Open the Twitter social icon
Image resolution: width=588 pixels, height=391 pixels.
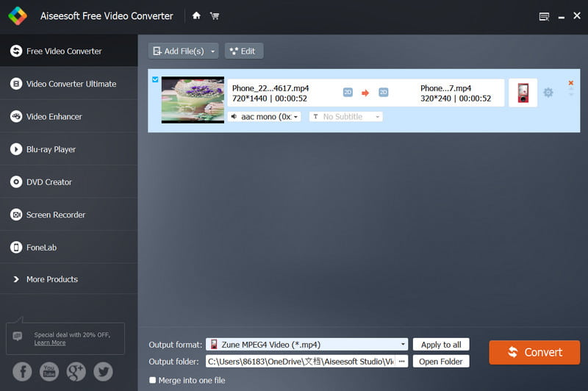coord(103,371)
